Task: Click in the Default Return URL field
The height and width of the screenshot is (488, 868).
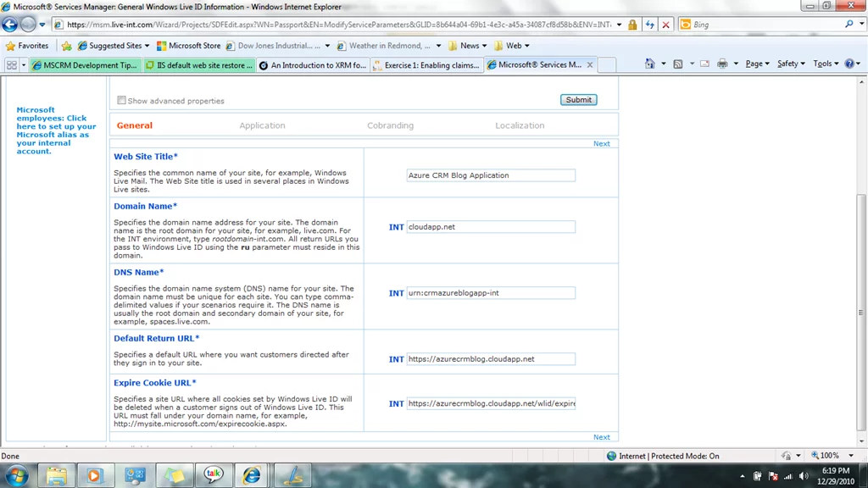Action: pos(491,359)
